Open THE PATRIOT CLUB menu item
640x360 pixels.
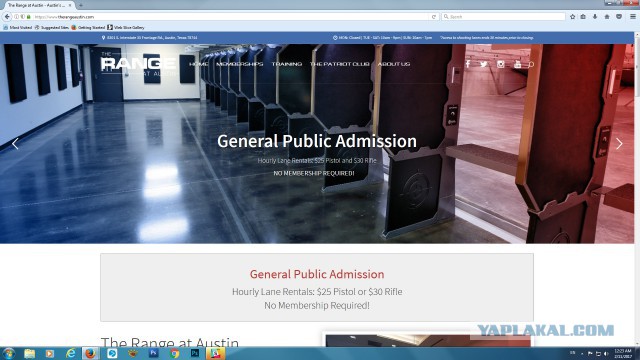[340, 64]
